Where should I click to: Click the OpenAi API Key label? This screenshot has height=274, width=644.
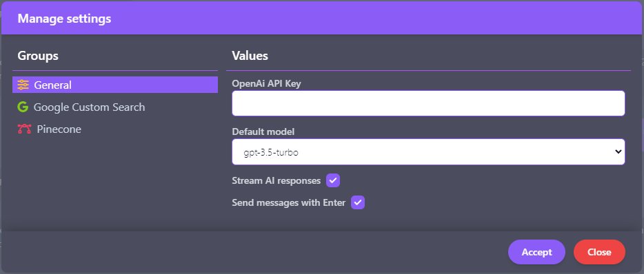click(267, 84)
